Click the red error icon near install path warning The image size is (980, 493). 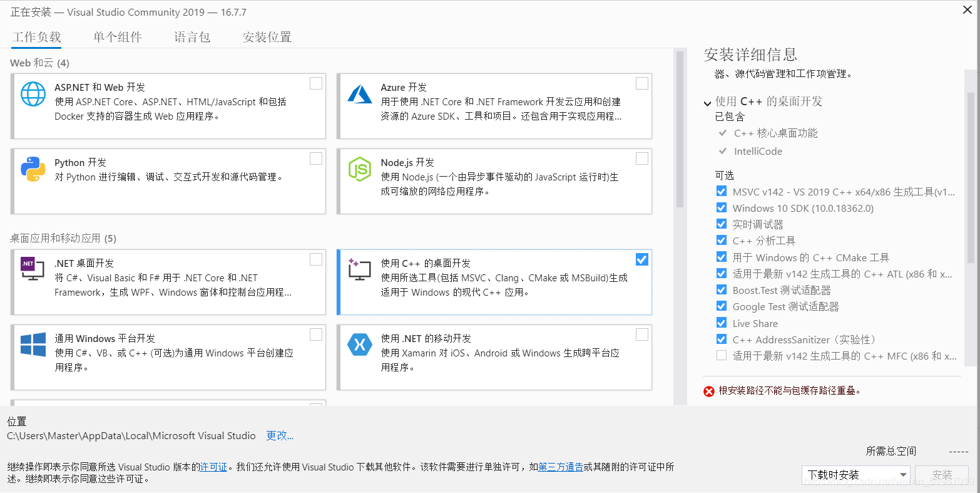(709, 391)
